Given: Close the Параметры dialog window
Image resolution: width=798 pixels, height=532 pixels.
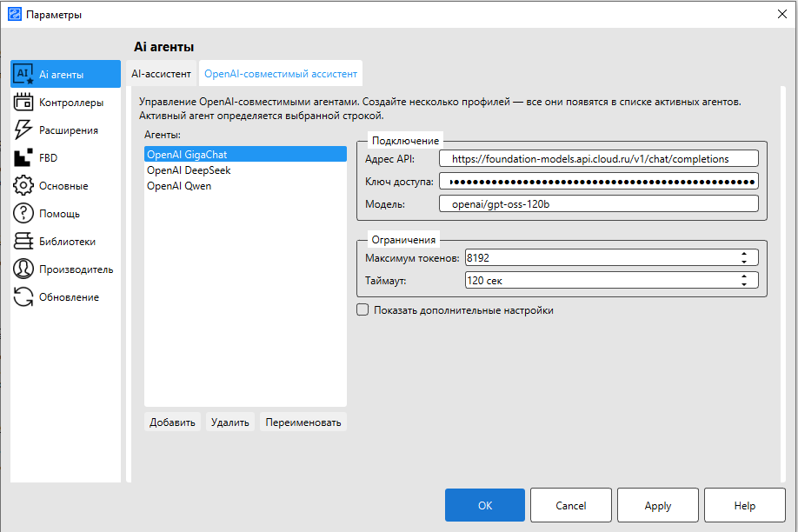Looking at the screenshot, I should click(782, 14).
